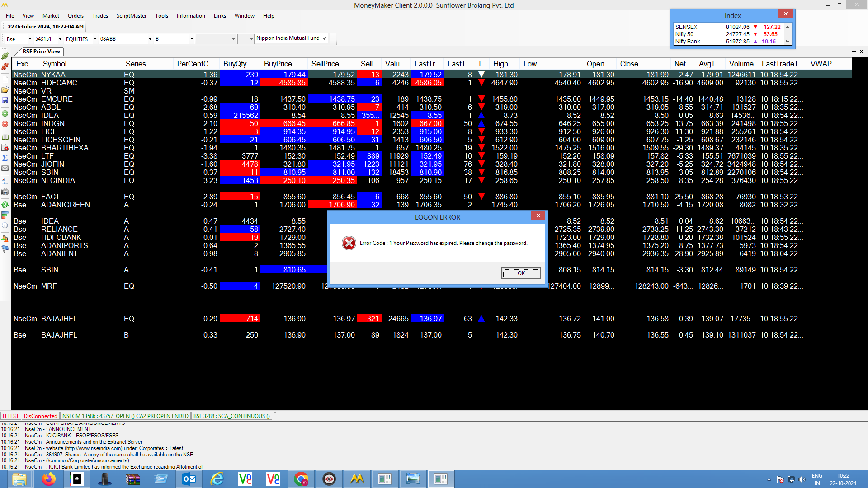Click the blue sigma summation icon
868x488 pixels.
pos(5,158)
